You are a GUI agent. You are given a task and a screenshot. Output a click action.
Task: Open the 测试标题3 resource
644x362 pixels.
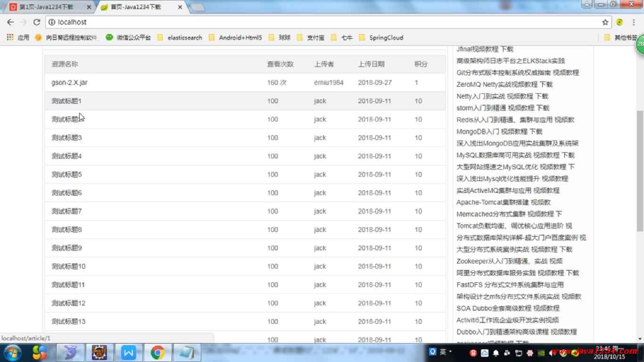(66, 138)
